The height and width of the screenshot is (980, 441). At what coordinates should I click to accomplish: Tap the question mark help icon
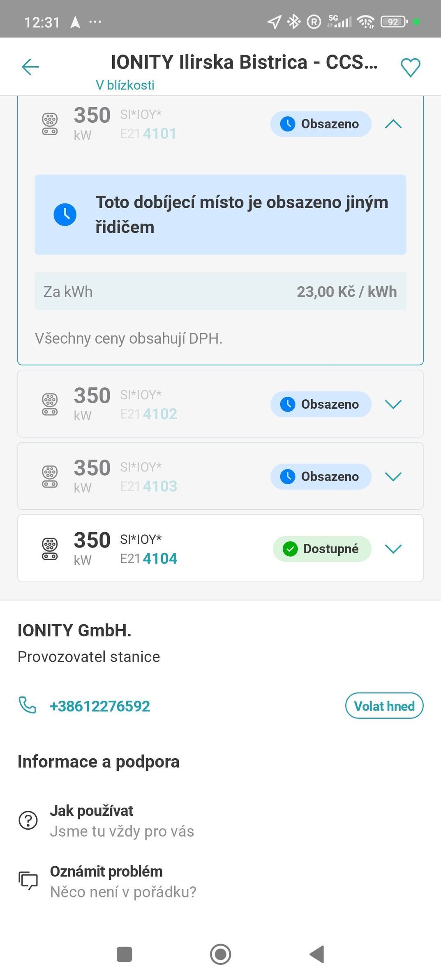(x=28, y=820)
